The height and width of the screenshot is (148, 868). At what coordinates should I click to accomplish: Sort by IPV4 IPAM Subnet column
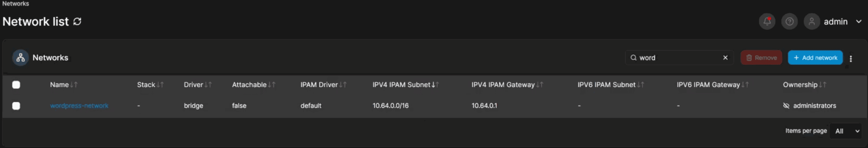tap(401, 85)
